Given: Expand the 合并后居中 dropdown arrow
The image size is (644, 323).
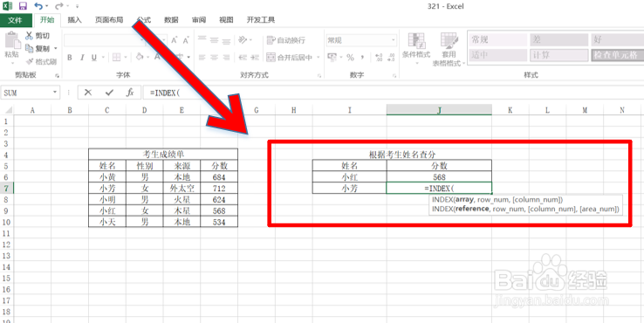Looking at the screenshot, I should [x=318, y=58].
